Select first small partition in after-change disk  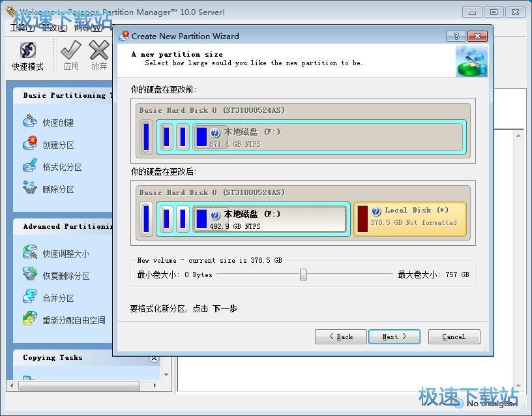(x=146, y=219)
